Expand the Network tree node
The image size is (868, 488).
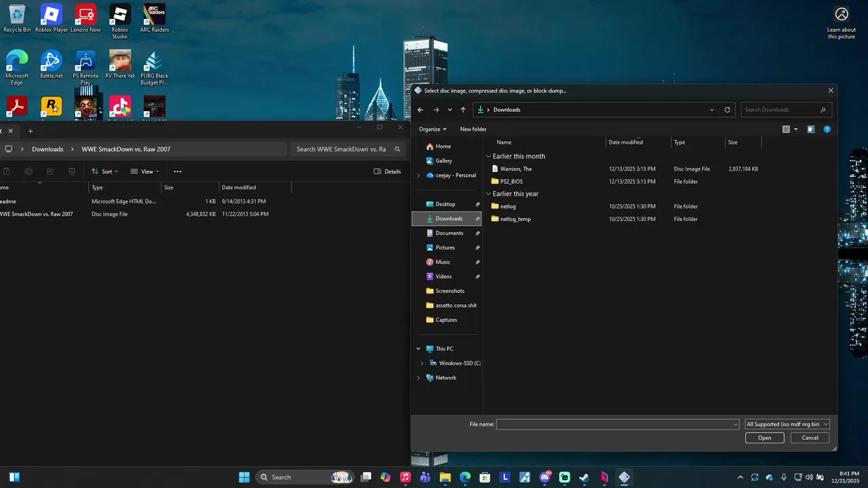(418, 378)
